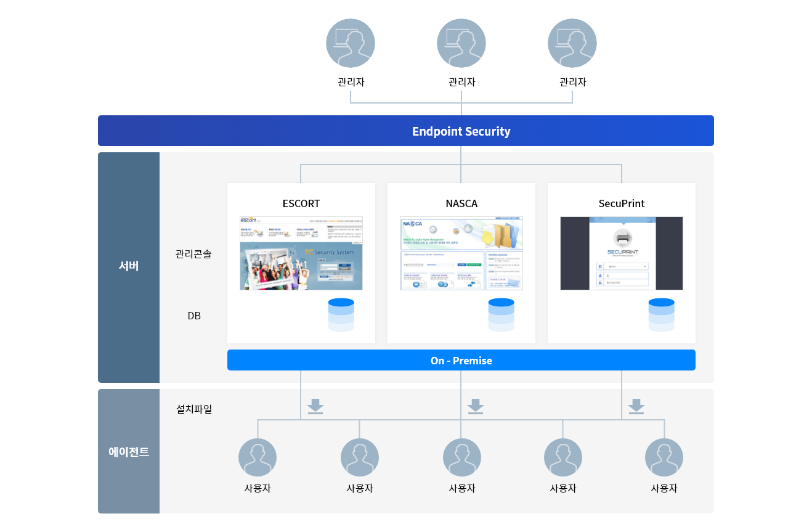Switch to the Log In tab on ESCORT

tap(322, 260)
